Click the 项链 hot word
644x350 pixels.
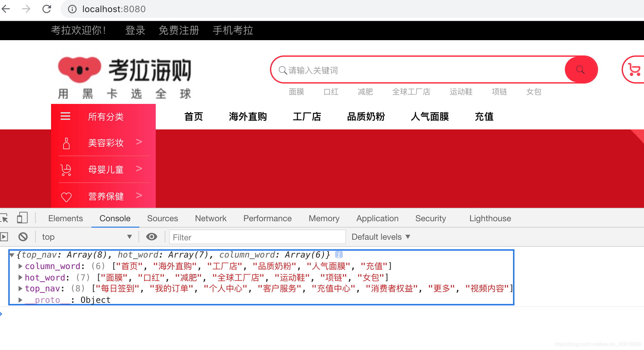point(499,92)
